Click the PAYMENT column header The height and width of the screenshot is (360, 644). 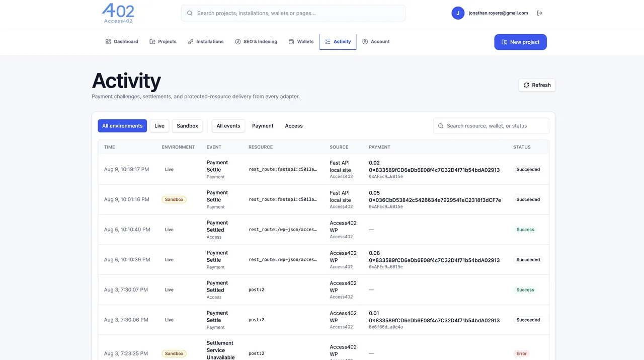[379, 147]
